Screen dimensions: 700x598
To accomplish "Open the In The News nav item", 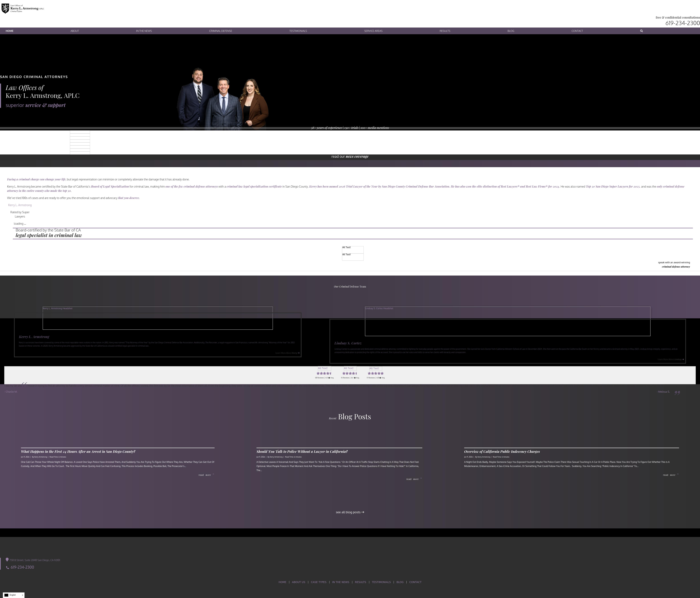I will click(x=144, y=31).
